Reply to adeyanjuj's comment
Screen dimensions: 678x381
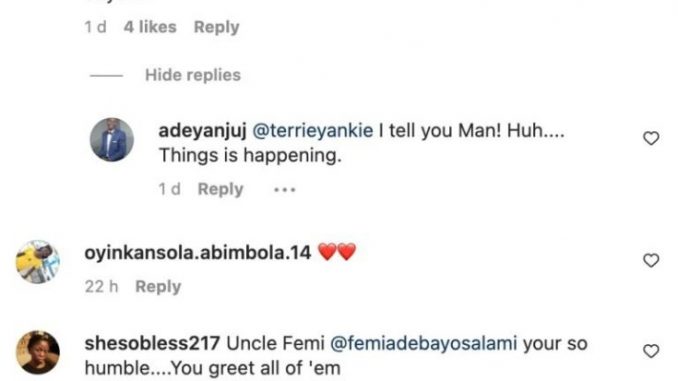[221, 189]
